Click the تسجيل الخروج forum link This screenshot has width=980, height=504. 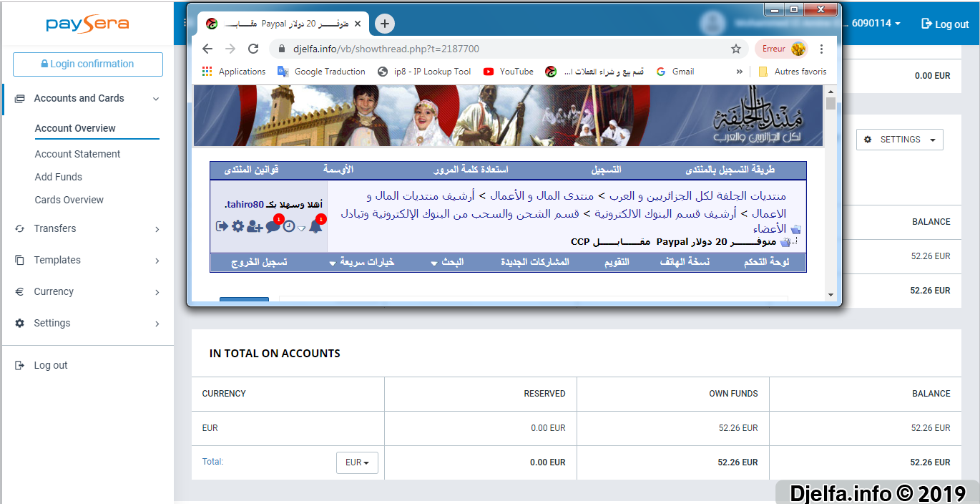[x=258, y=262]
